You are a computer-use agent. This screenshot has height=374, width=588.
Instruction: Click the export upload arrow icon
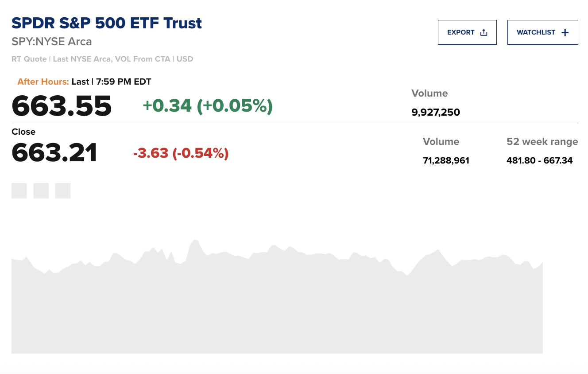pyautogui.click(x=484, y=32)
